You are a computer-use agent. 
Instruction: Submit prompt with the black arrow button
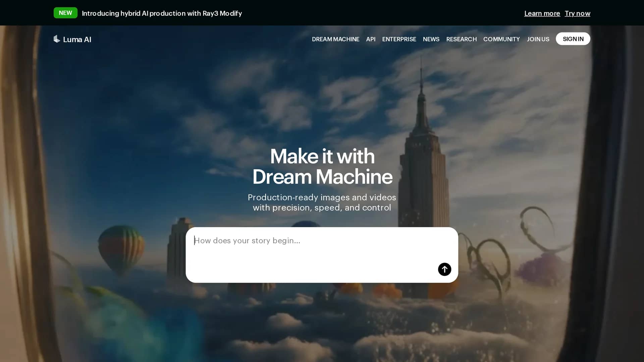444,269
